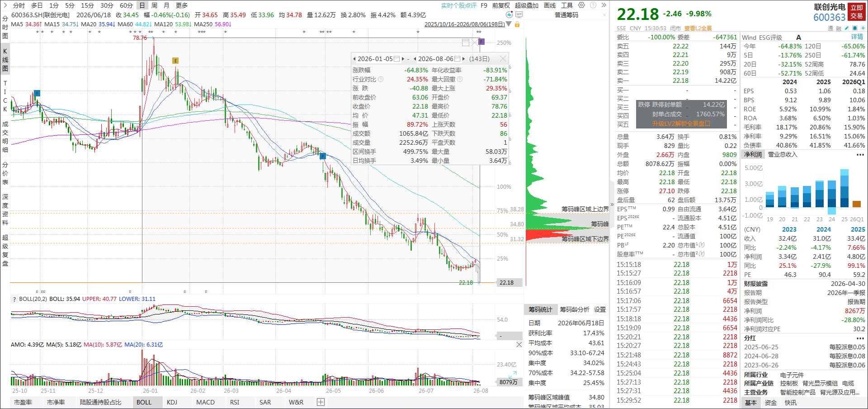Image resolution: width=868 pixels, height=409 pixels.
Task: Click the bell alert icon
Action: pyautogui.click(x=855, y=28)
